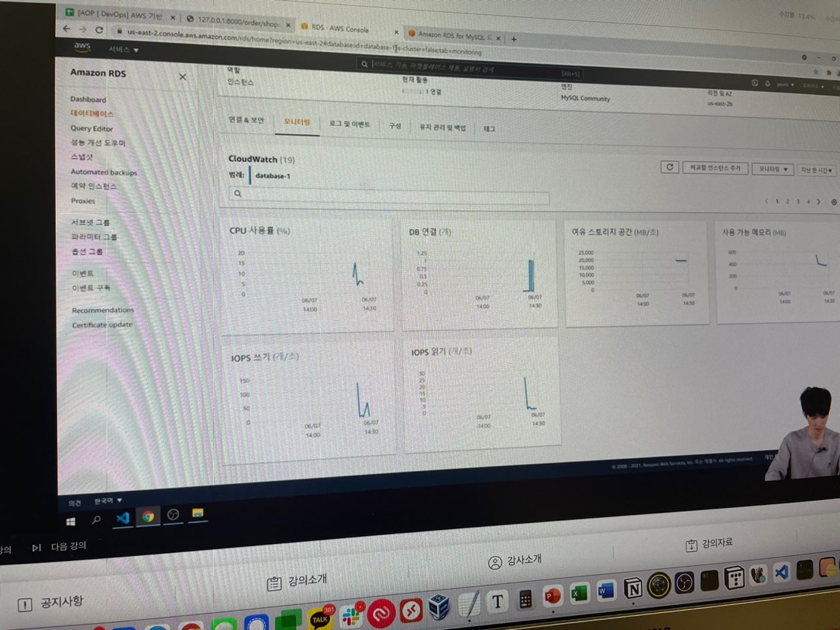Reload the page in Chrome
This screenshot has width=840, height=630.
click(x=99, y=30)
